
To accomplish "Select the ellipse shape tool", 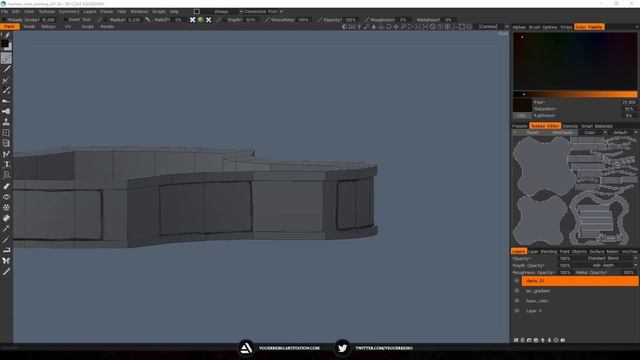I will (x=6, y=197).
